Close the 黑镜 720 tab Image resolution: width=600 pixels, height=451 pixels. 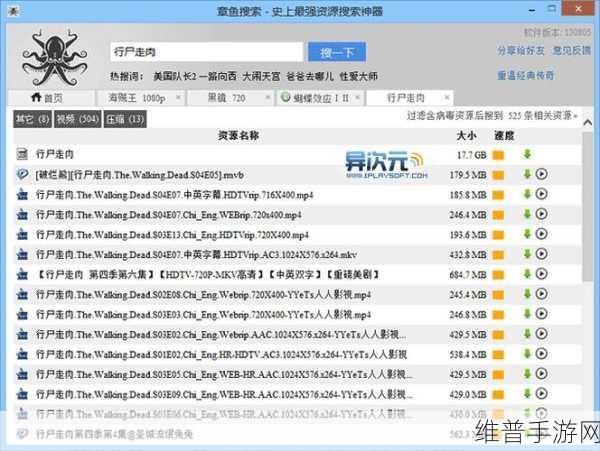coord(268,97)
